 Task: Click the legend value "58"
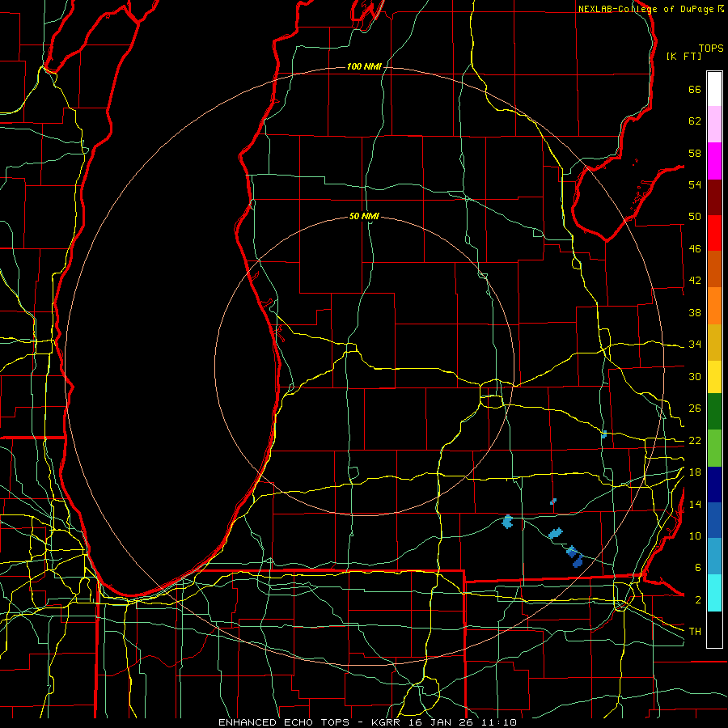coord(695,153)
